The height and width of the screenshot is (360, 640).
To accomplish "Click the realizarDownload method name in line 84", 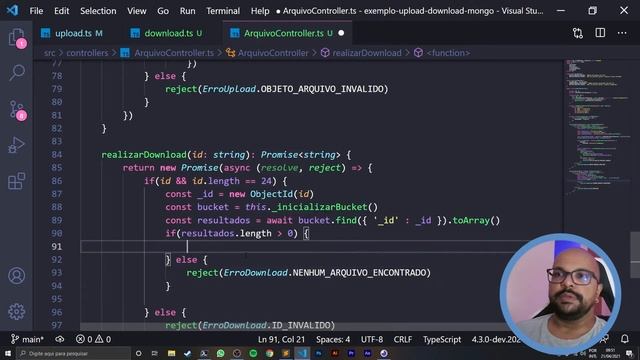I will pyautogui.click(x=144, y=155).
